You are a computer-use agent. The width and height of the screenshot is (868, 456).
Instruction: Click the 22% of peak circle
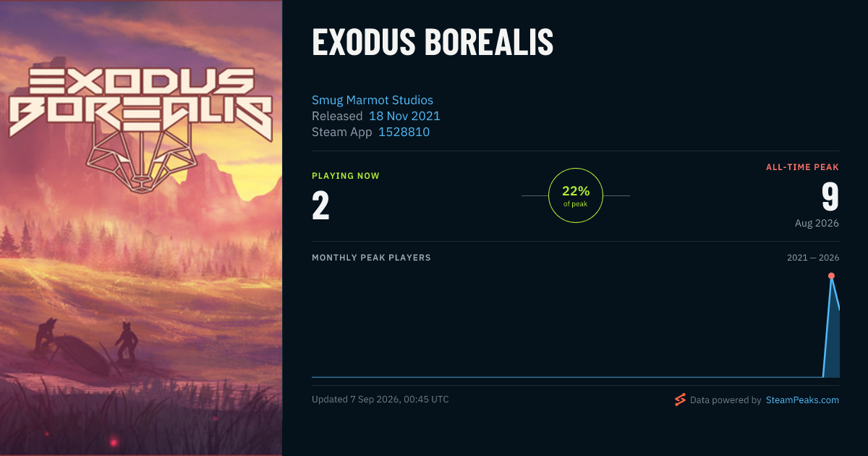[576, 195]
